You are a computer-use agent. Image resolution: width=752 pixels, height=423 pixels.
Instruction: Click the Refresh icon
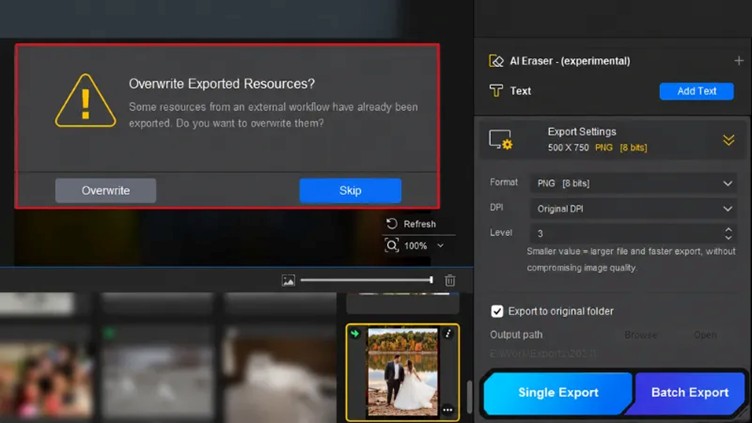392,223
